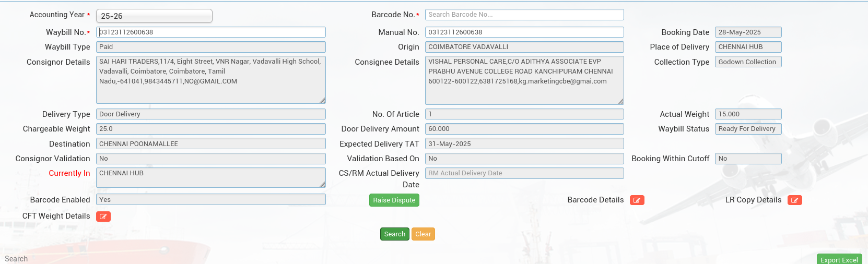This screenshot has width=868, height=264.
Task: Open the CFT Weight Details edit icon
Action: click(103, 217)
